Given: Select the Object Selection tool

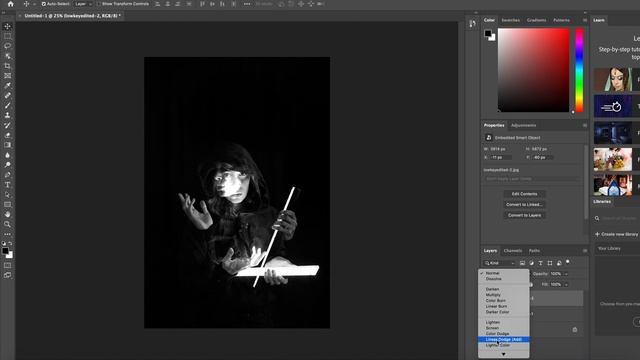Looking at the screenshot, I should (x=7, y=56).
